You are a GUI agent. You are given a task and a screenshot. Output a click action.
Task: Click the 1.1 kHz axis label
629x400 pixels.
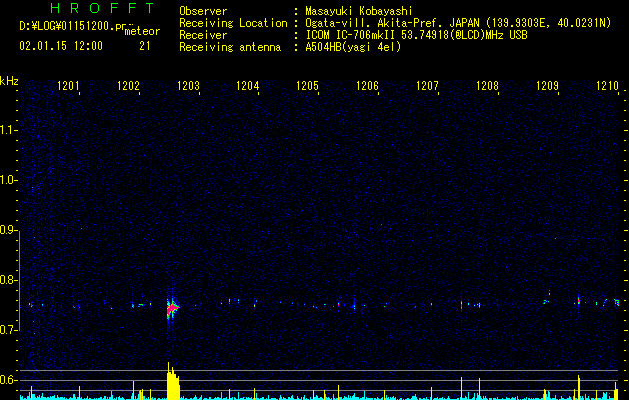(x=8, y=130)
